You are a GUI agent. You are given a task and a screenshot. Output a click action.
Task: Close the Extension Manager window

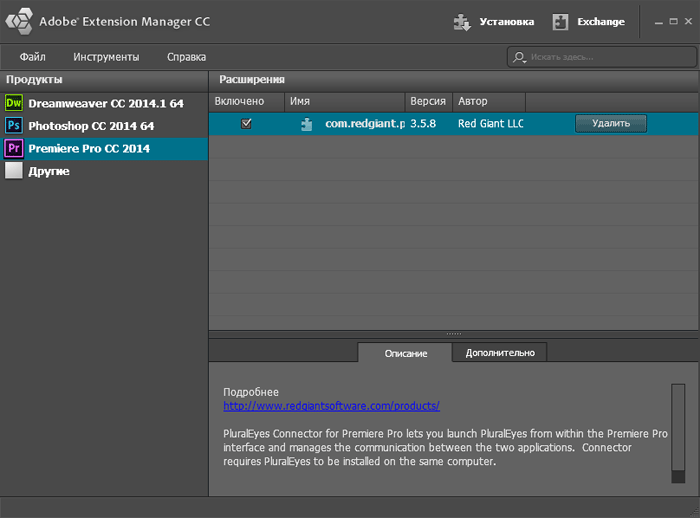pyautogui.click(x=688, y=21)
